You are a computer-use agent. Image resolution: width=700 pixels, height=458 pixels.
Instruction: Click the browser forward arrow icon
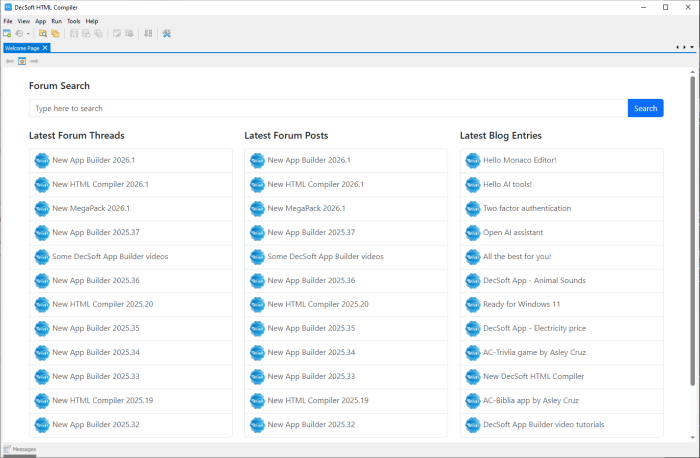pyautogui.click(x=34, y=61)
